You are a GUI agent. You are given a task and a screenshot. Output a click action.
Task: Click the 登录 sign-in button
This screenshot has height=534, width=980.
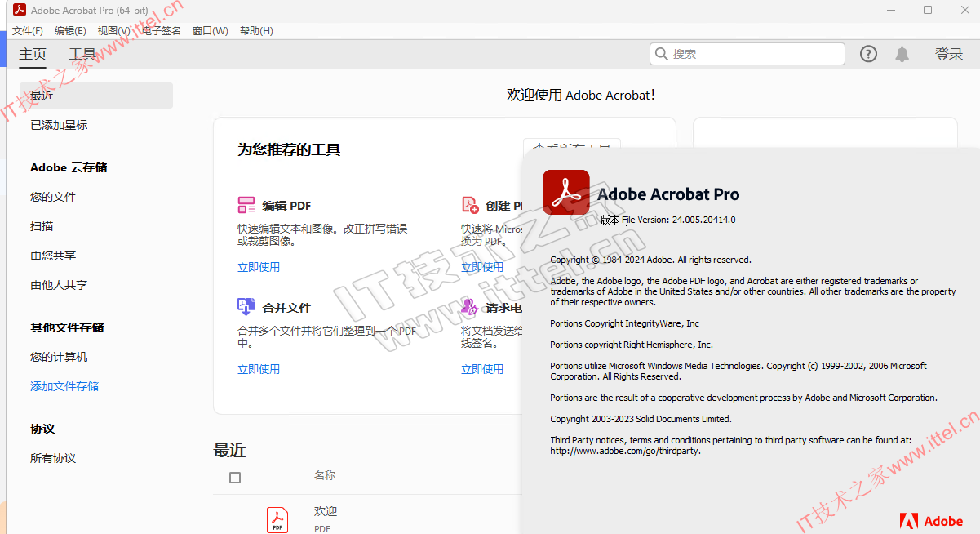tap(949, 54)
